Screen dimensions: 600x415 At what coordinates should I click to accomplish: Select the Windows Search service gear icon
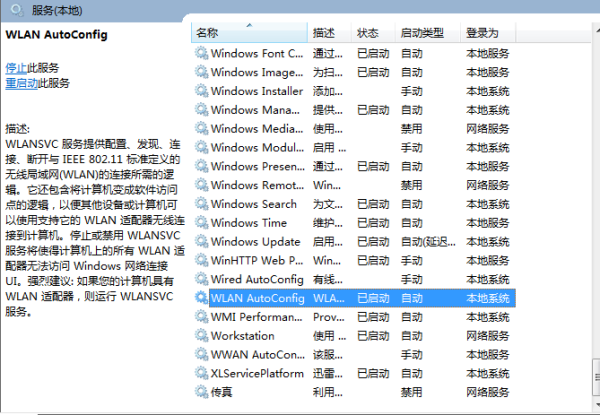[x=201, y=204]
